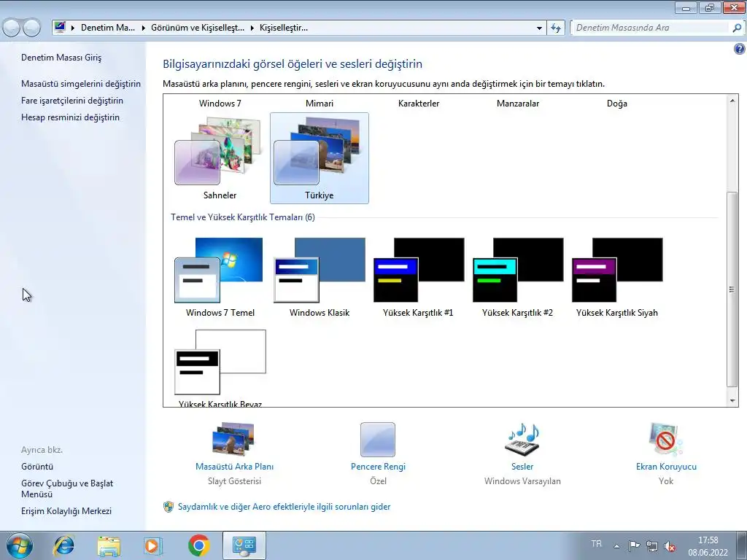This screenshot has height=560, width=747.
Task: Click Temel ve Yüksek Karşıtlık Temaları header
Action: [x=242, y=217]
